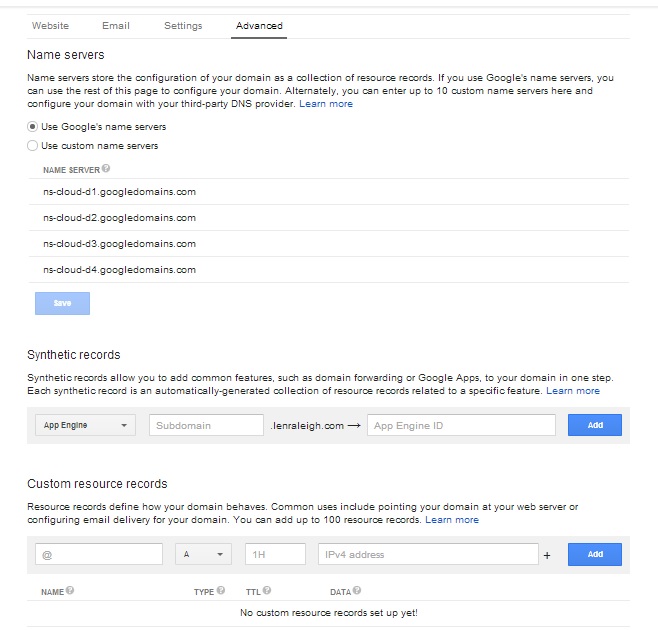Click Add button for custom resource records
Image resolution: width=658 pixels, height=630 pixels.
(x=595, y=554)
